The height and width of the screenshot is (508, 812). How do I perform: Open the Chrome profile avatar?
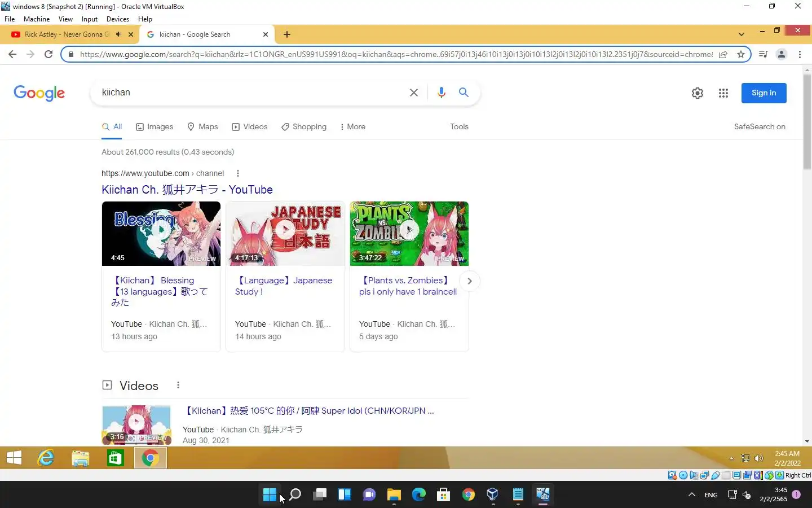782,54
